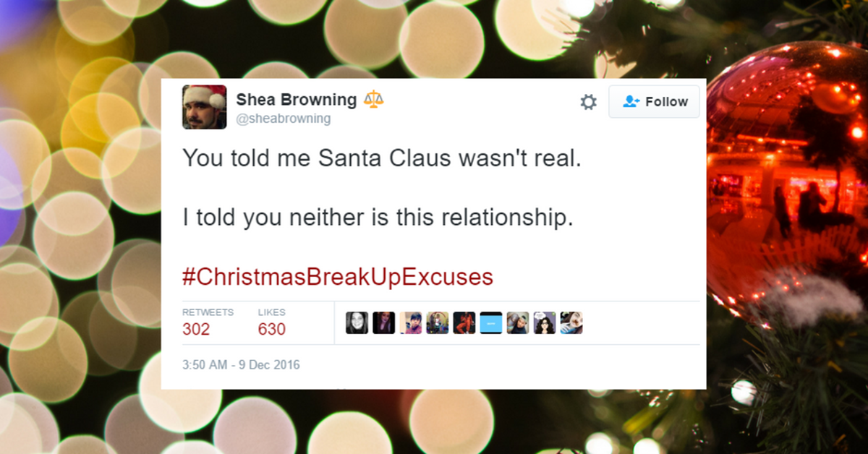Open the #ChristmasBreakUpExcuses hashtag
This screenshot has height=454, width=868.
tap(340, 276)
